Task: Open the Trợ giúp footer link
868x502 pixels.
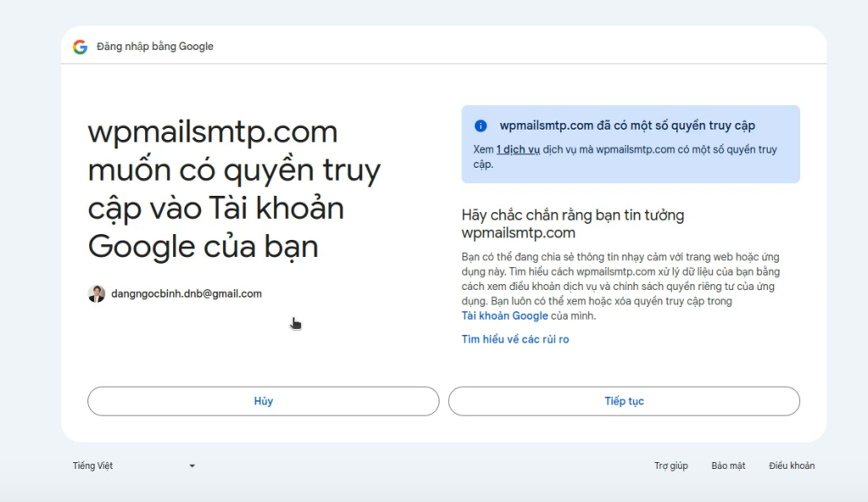Action: coord(670,466)
